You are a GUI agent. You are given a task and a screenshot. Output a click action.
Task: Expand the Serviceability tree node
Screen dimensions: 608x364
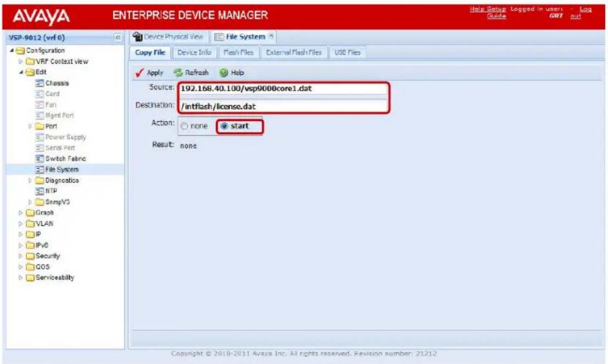click(21, 278)
